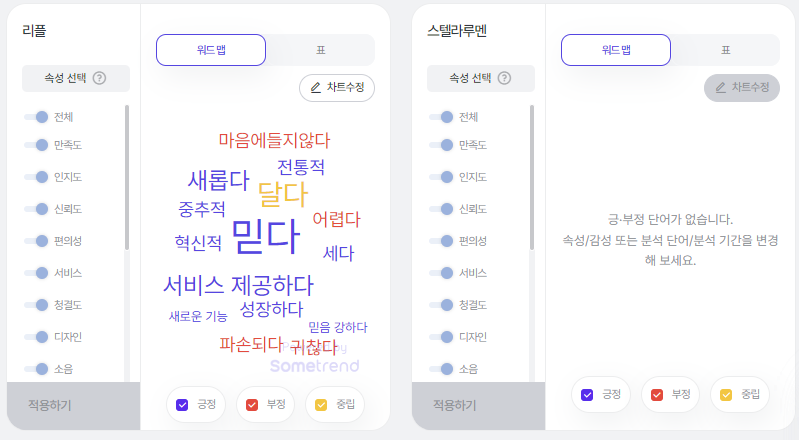799x440 pixels.
Task: Toggle the 전체 switch in 리플 panel
Action: [x=36, y=117]
